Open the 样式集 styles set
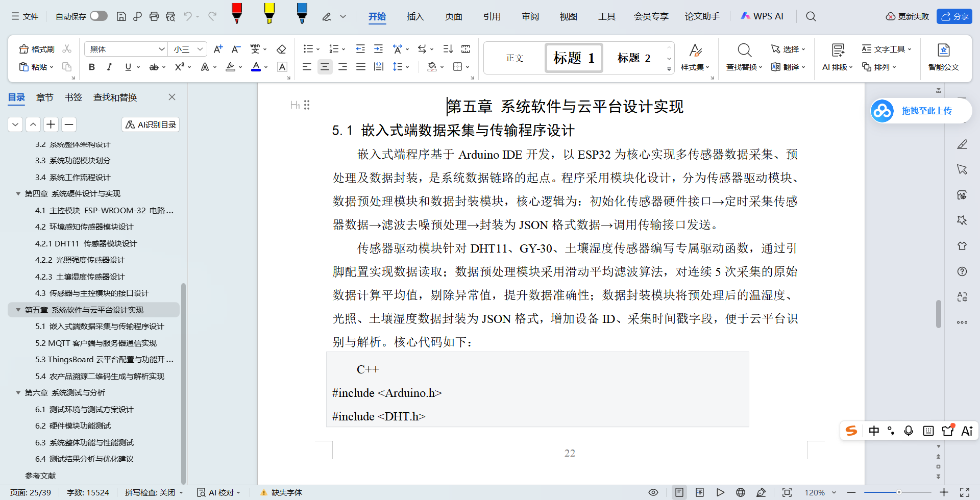Screen dimensions: 980x500 click(695, 57)
